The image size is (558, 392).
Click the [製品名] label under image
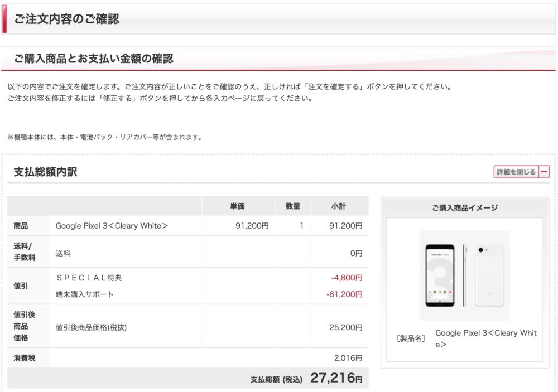click(411, 338)
